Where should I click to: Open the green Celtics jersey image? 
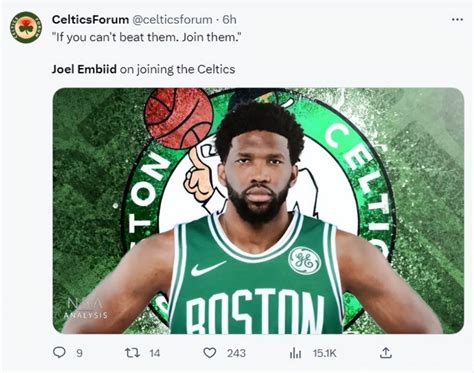[x=258, y=211]
